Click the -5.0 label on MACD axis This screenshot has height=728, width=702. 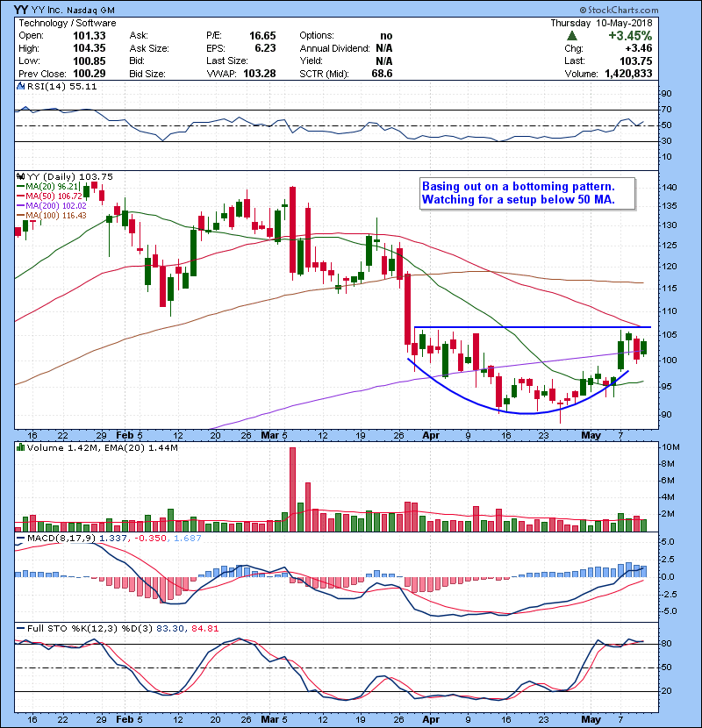pos(667,611)
